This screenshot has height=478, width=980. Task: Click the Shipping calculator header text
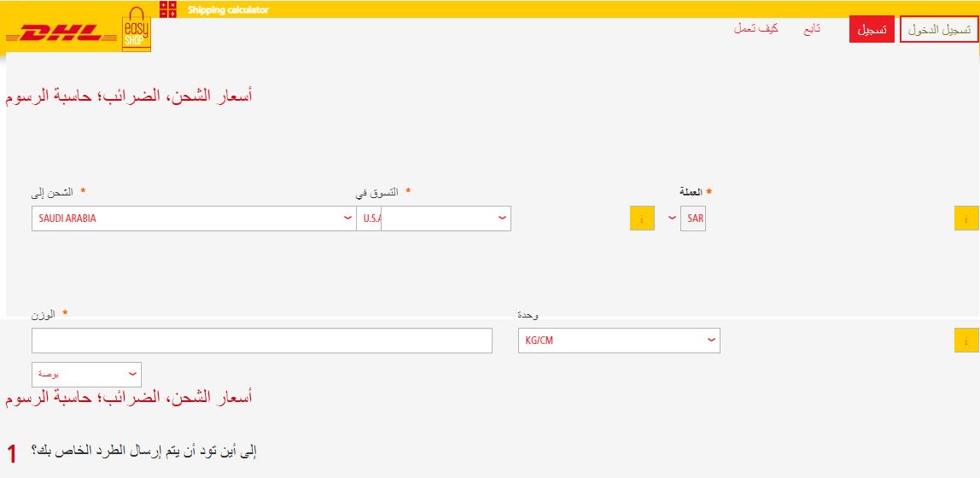pos(228,10)
